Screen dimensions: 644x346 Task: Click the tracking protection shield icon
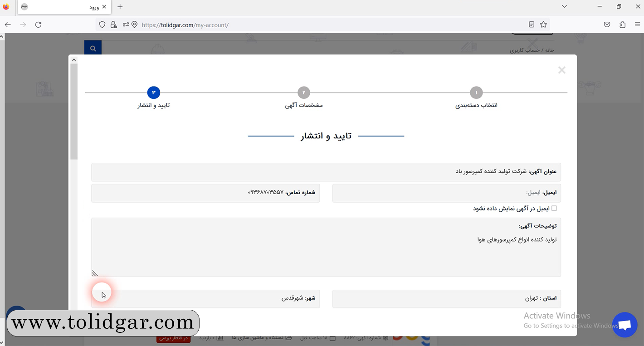click(x=102, y=24)
